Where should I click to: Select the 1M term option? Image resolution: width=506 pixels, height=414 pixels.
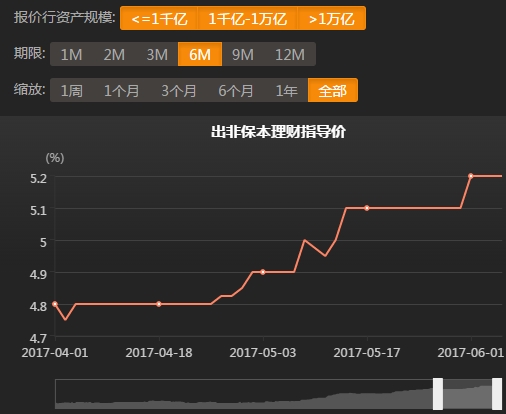click(71, 54)
